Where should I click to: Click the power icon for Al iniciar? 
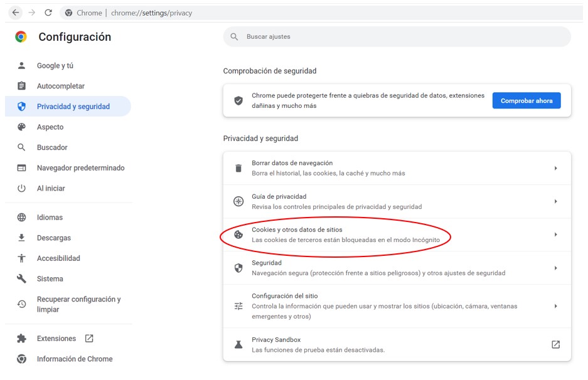pos(21,188)
